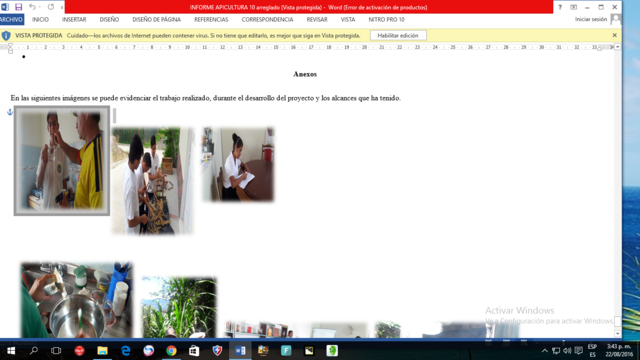The image size is (640, 360).
Task: Switch to the REVISAR tab
Action: click(317, 20)
